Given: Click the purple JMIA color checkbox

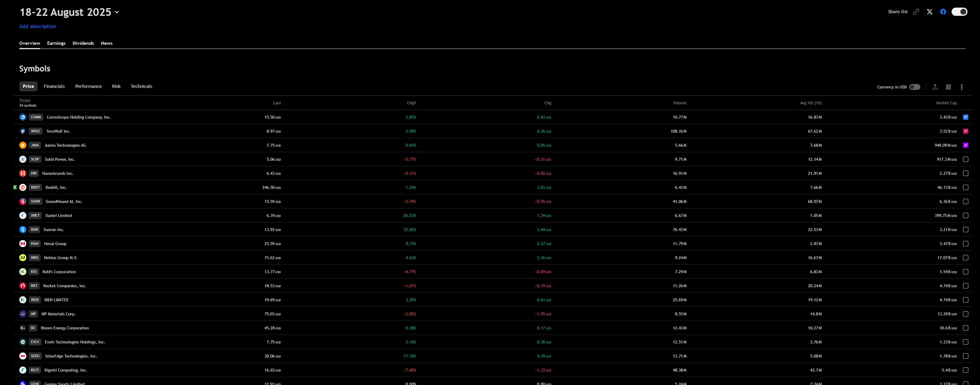Looking at the screenshot, I should (x=966, y=145).
